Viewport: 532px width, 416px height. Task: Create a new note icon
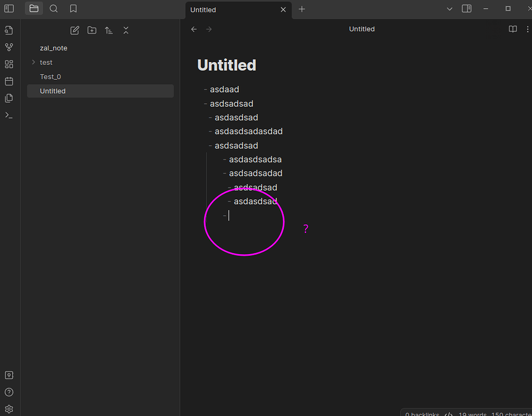tap(74, 31)
